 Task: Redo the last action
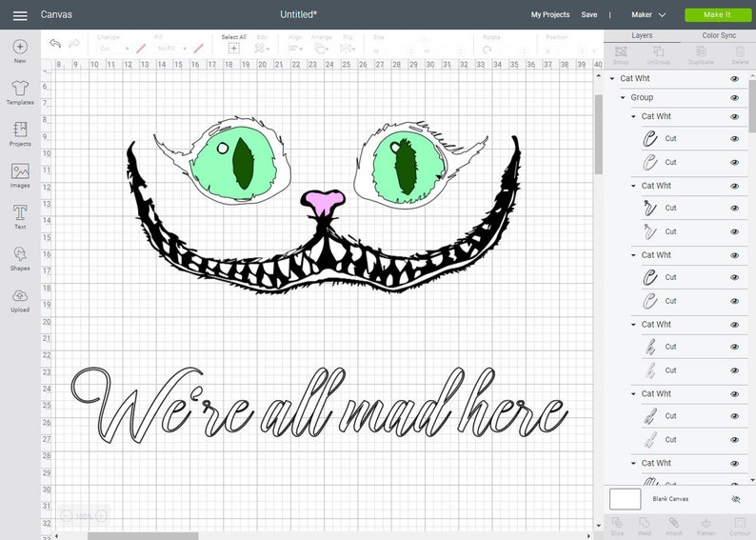[x=73, y=44]
